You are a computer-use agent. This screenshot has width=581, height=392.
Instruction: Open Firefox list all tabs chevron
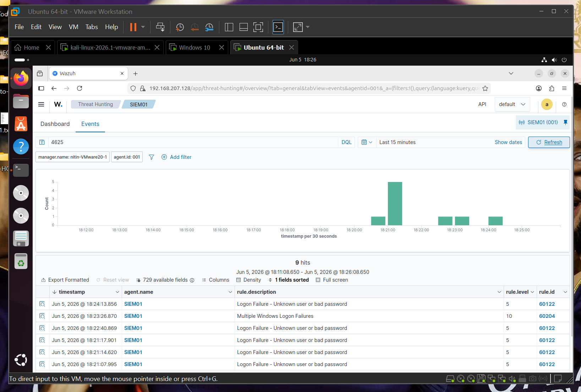tap(511, 73)
